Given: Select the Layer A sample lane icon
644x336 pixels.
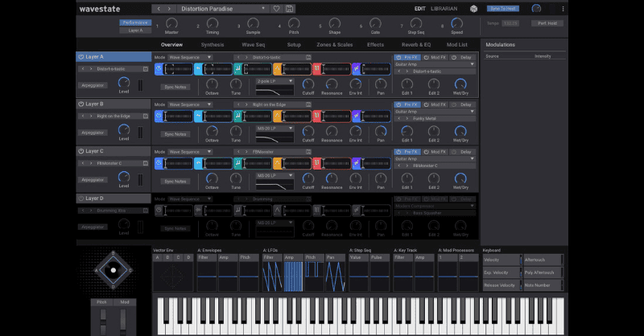Looking at the screenshot, I should [198, 69].
